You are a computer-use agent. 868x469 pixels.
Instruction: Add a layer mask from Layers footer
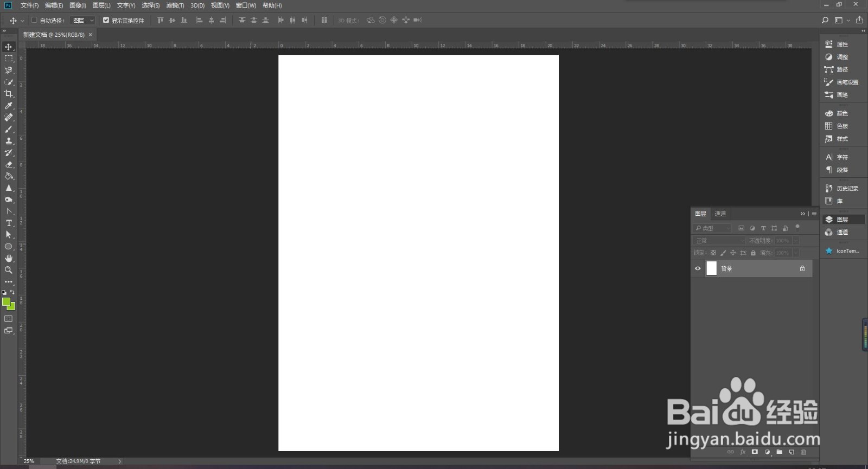(x=755, y=452)
